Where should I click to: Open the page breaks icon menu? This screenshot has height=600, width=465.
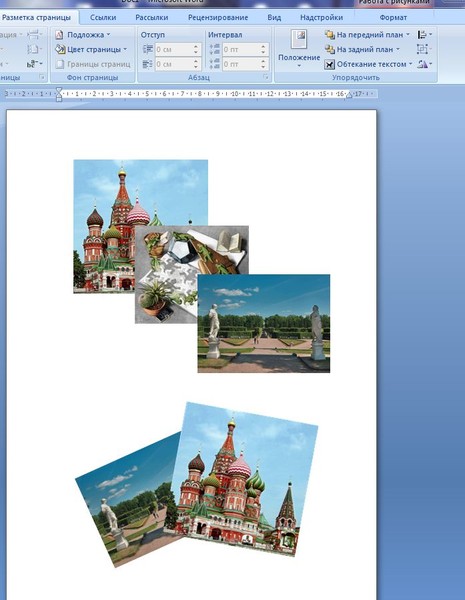point(34,35)
